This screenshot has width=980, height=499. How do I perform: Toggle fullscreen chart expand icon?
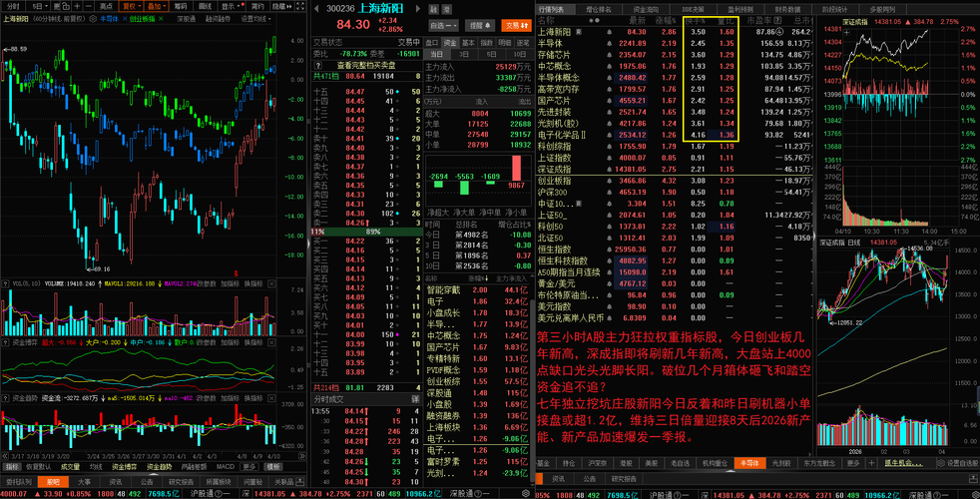[300, 6]
